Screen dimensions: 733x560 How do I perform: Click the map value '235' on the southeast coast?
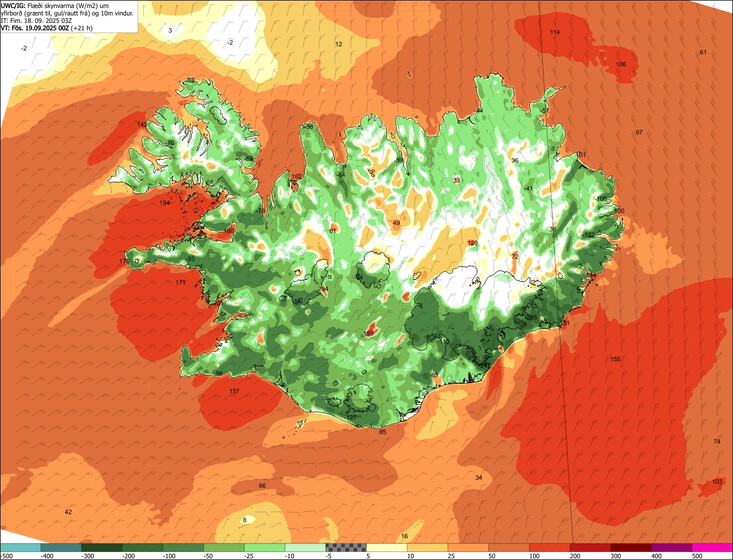[x=532, y=317]
